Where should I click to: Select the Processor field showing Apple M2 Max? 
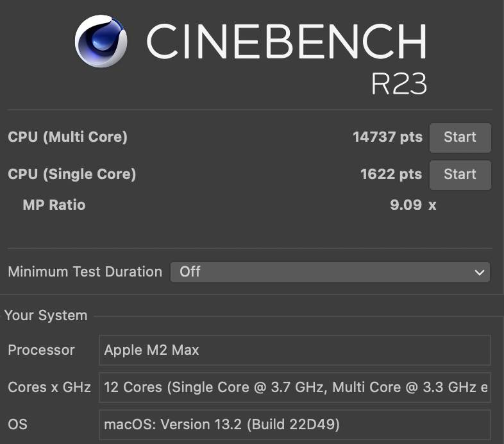point(295,350)
